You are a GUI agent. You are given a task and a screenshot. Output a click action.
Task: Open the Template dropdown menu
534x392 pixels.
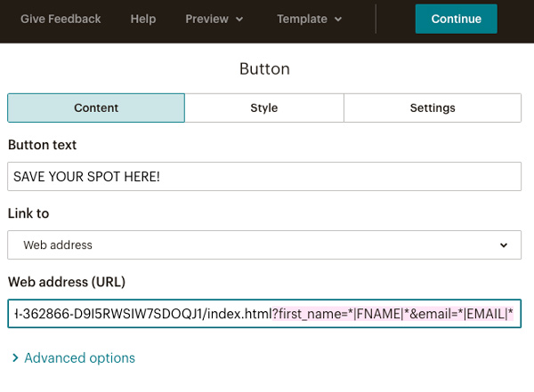pos(309,19)
